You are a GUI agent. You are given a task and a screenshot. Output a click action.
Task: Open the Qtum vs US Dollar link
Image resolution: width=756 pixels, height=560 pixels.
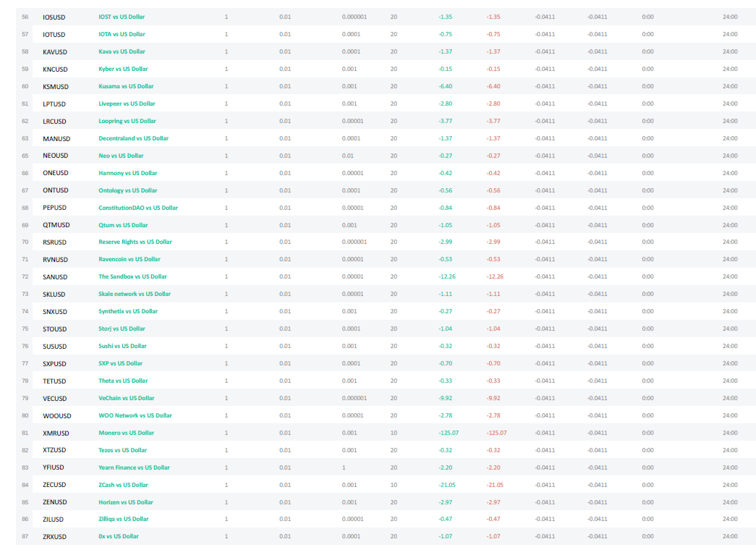click(123, 225)
